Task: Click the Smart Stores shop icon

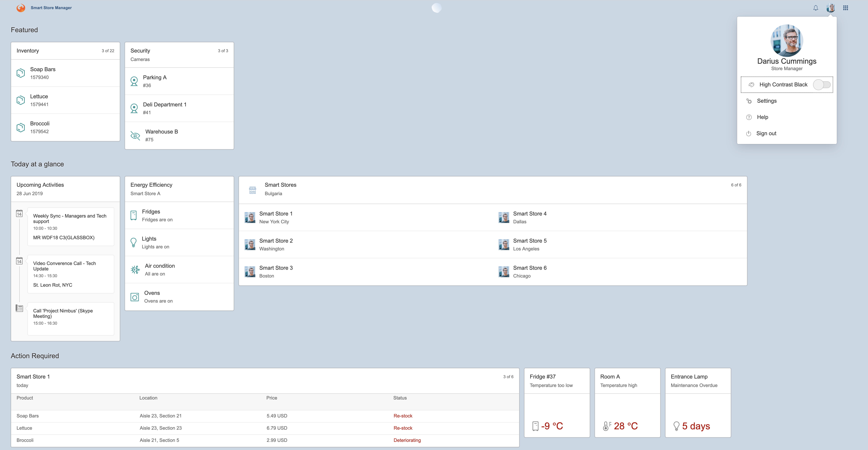Action: coord(252,190)
